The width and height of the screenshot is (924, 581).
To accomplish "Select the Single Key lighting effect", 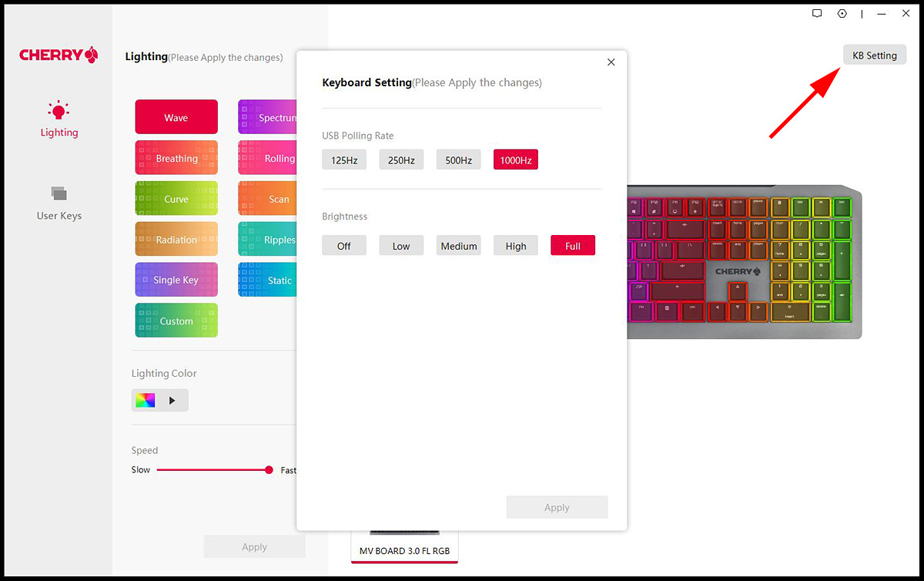I will 176,280.
